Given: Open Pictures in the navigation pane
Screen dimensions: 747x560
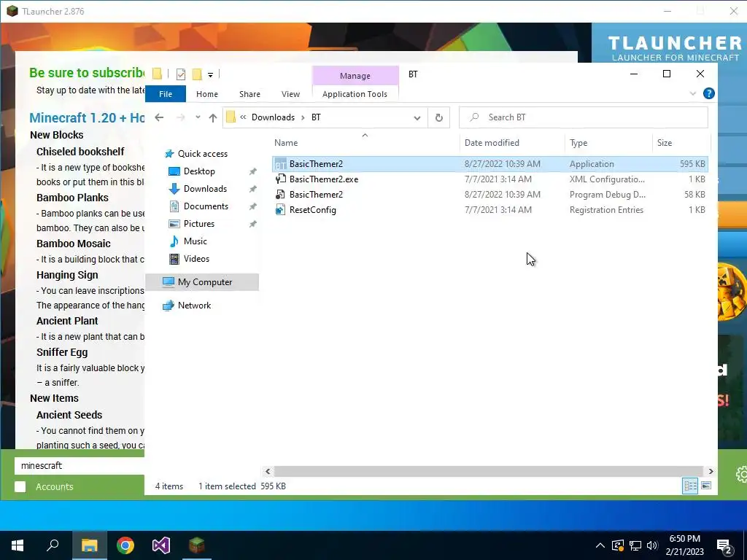Looking at the screenshot, I should tap(198, 223).
